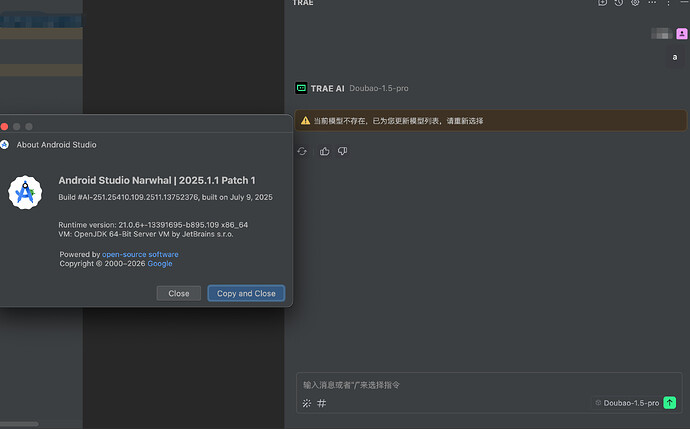Open TRAE settings gear icon

tap(635, 3)
